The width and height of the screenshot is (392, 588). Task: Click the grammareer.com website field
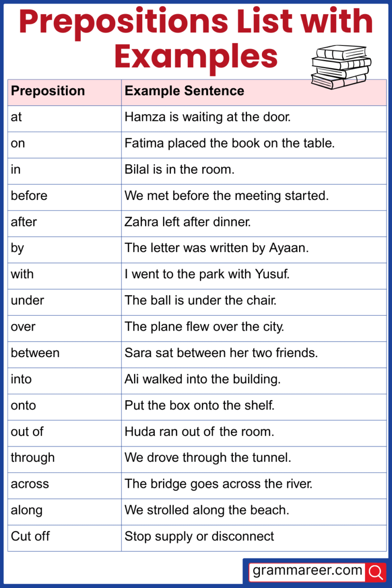coord(307,571)
